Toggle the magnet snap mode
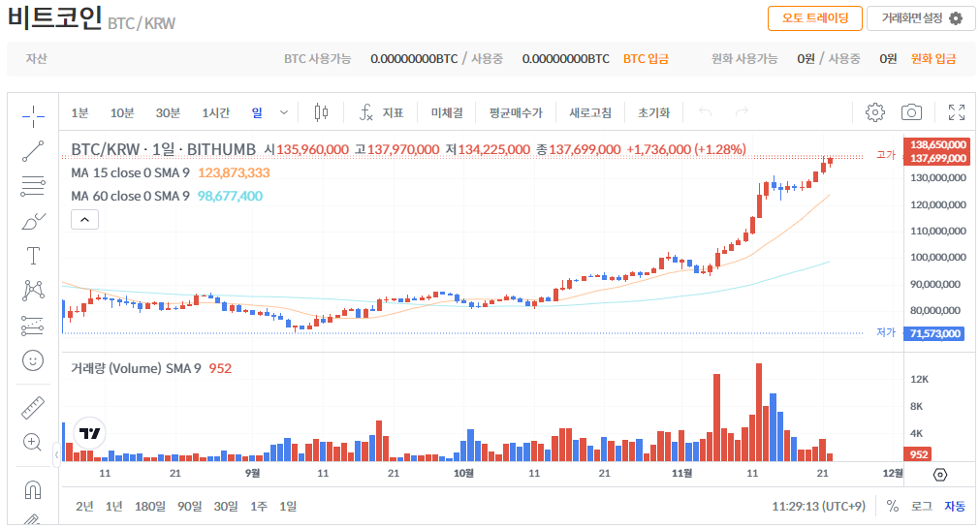 tap(33, 489)
